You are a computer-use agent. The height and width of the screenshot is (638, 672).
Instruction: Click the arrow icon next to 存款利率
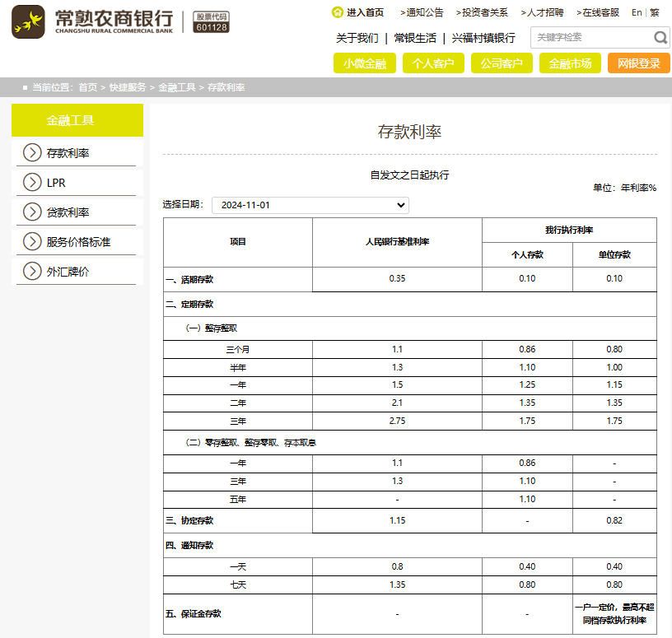point(32,152)
